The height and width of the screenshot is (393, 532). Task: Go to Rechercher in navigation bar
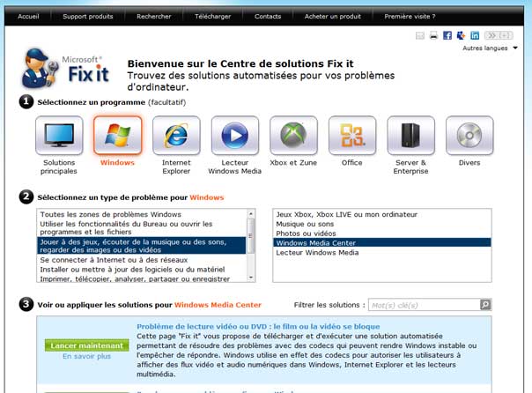point(154,16)
